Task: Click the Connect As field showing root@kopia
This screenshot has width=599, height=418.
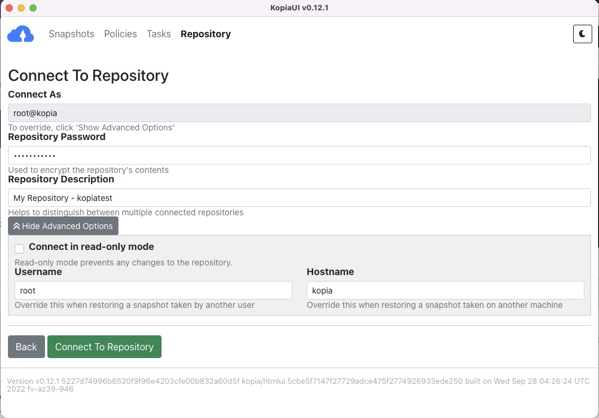Action: (299, 113)
